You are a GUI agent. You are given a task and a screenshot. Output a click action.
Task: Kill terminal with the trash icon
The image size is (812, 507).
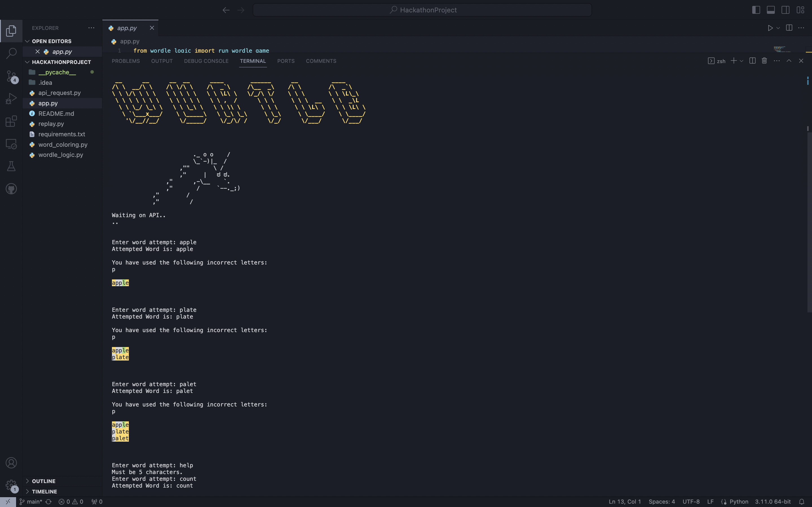(764, 61)
